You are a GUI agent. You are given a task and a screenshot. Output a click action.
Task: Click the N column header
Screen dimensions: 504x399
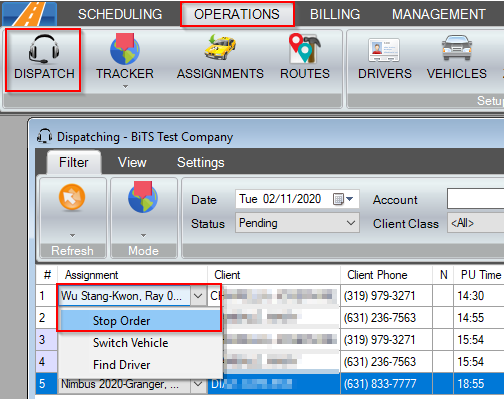(443, 275)
